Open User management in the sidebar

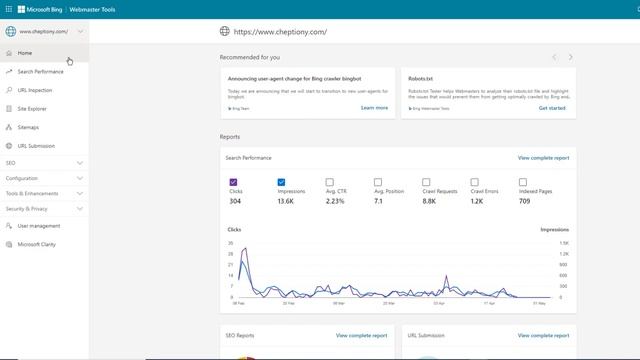click(44, 226)
